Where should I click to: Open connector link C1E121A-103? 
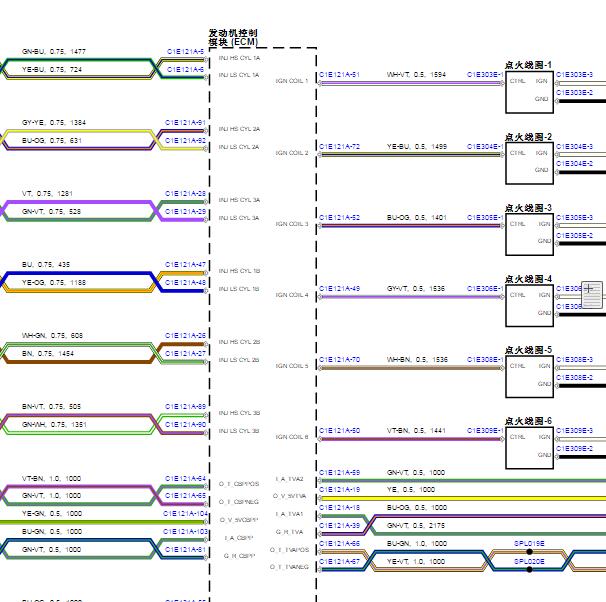(186, 532)
